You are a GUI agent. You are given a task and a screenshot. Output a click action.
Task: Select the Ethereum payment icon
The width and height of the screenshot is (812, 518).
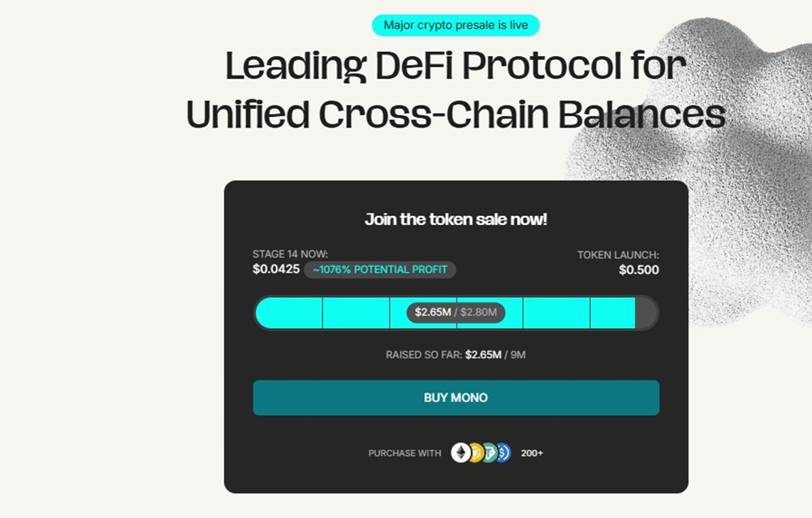pyautogui.click(x=460, y=452)
